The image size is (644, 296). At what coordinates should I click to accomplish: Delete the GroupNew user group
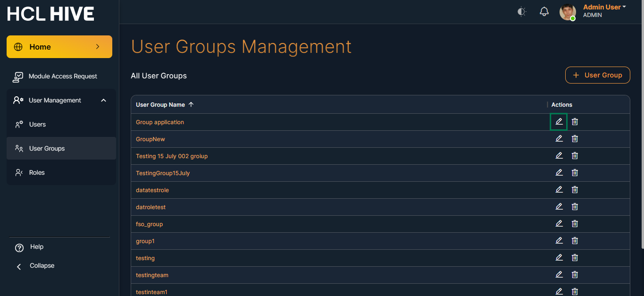tap(575, 139)
